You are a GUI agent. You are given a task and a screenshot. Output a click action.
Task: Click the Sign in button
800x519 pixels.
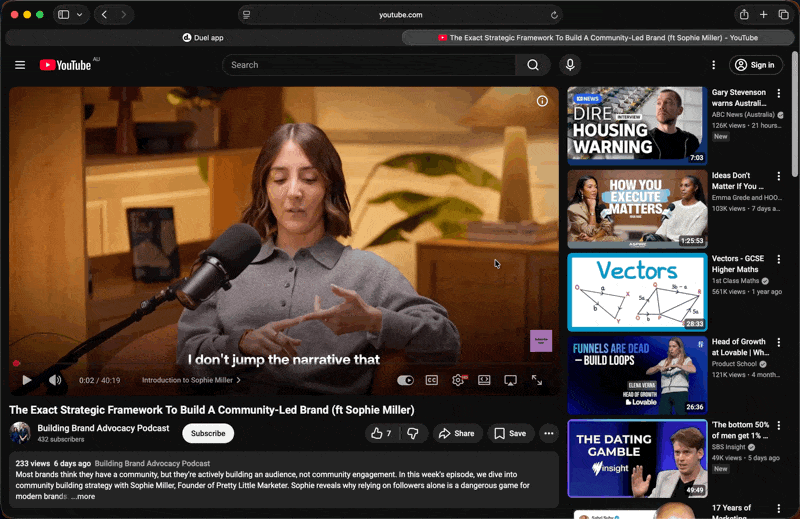755,65
